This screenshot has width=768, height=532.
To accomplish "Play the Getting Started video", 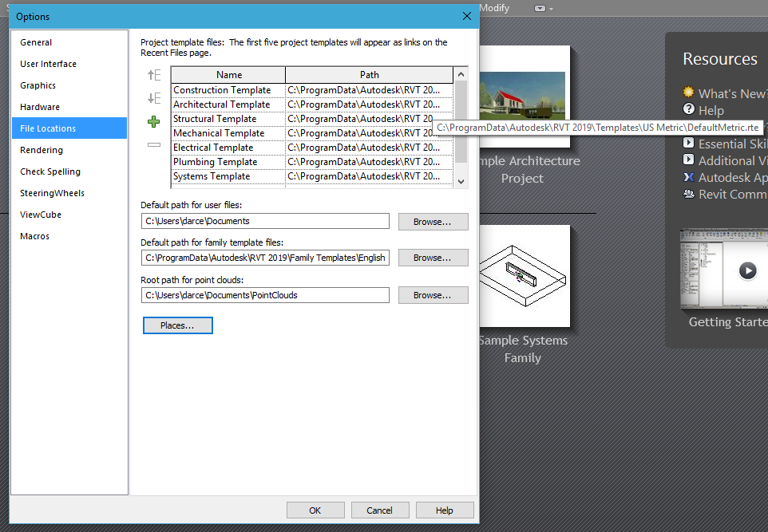I will click(748, 271).
